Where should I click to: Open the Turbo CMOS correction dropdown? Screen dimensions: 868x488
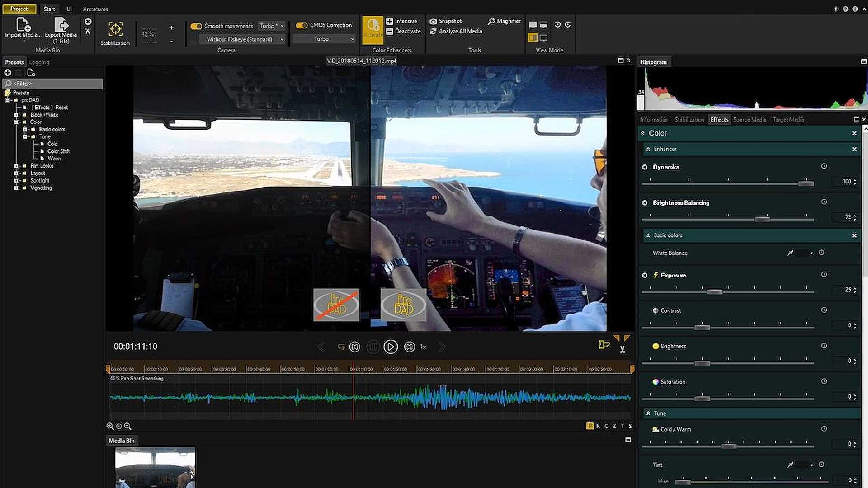click(x=324, y=39)
